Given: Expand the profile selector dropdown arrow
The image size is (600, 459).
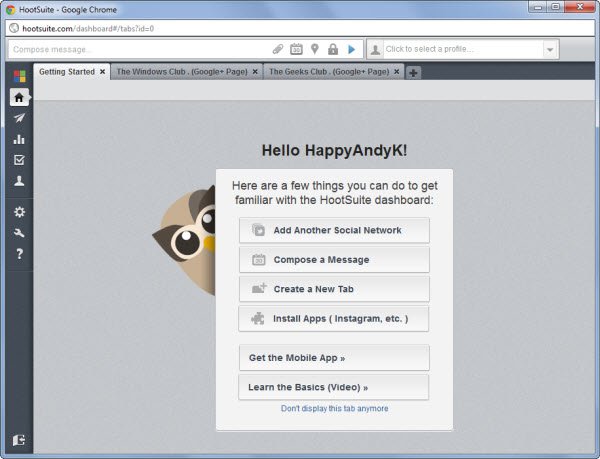Looking at the screenshot, I should tap(550, 49).
